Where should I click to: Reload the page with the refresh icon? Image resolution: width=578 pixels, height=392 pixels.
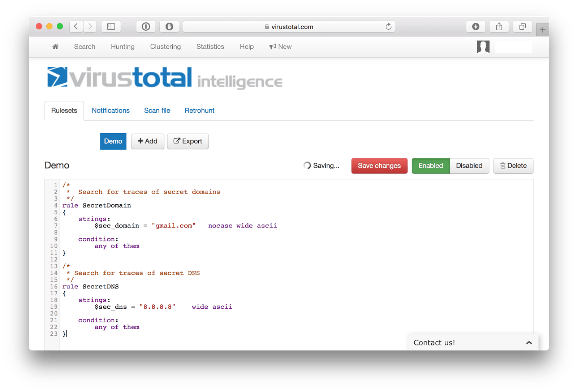point(388,26)
